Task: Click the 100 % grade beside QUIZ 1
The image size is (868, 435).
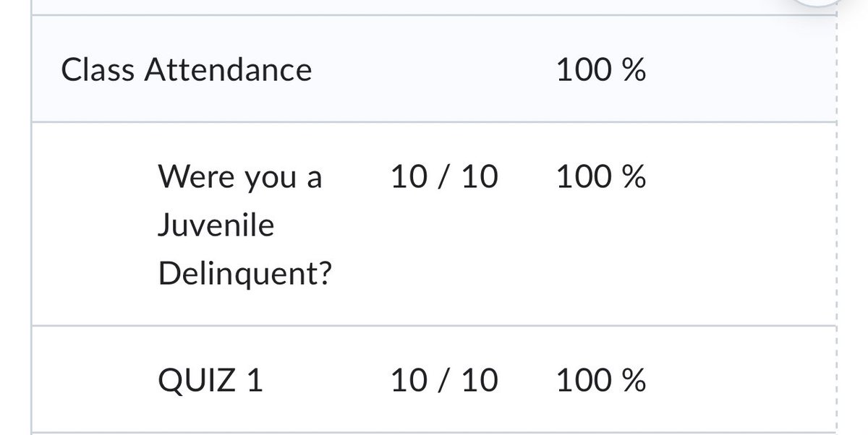Action: tap(600, 381)
